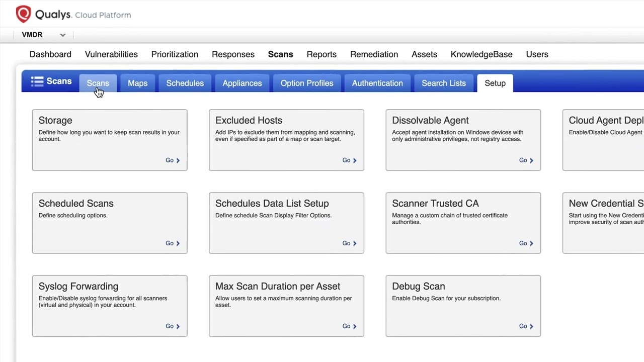
Task: Open the Prioritization menu
Action: click(175, 54)
